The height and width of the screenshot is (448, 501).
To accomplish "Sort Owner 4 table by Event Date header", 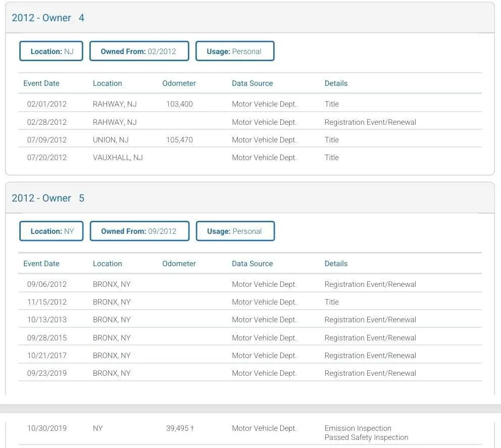I will pyautogui.click(x=41, y=83).
